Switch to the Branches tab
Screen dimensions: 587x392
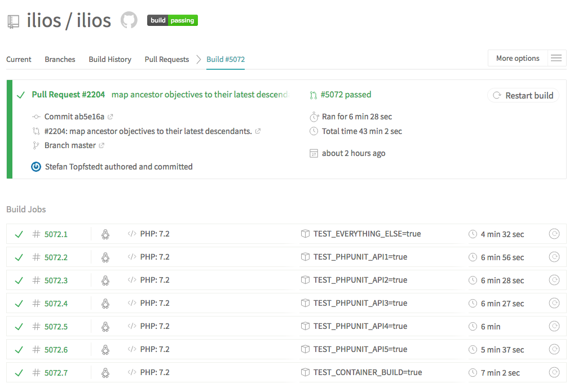[60, 60]
